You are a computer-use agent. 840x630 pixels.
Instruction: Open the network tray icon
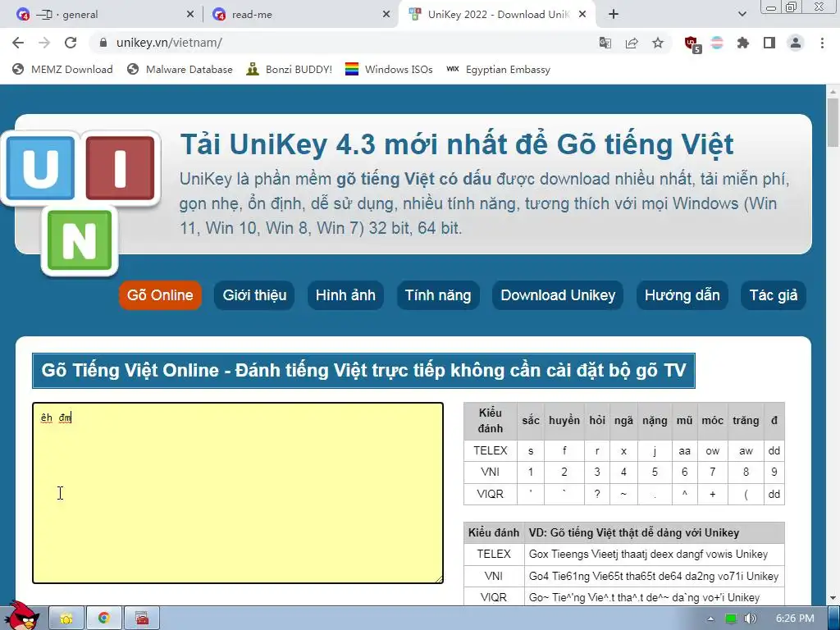point(731,619)
